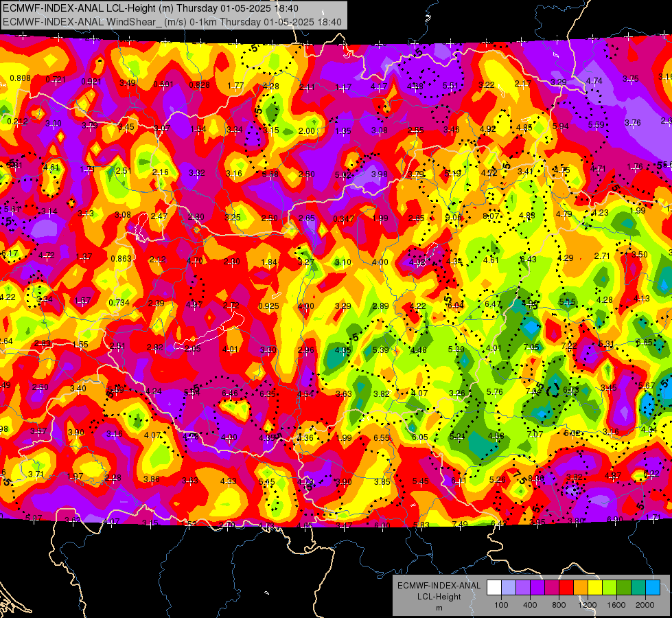Click the wind shear value '9.06'
672x618 pixels.
[x=454, y=218]
